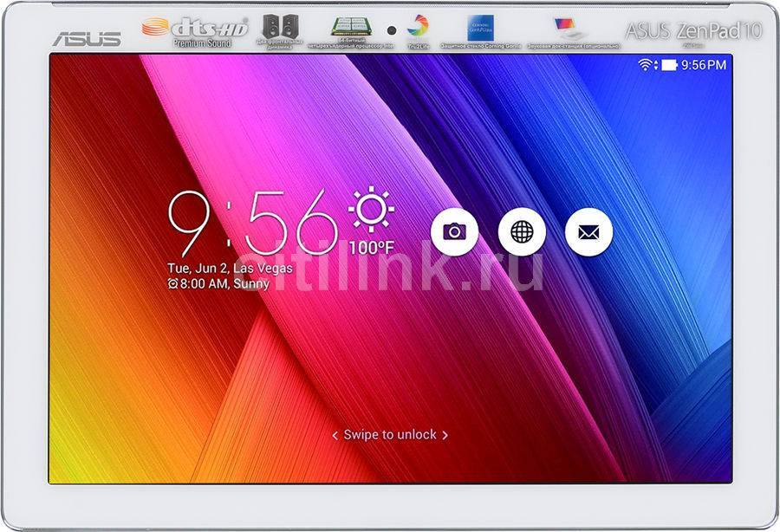The image size is (780, 532).
Task: Tap the front camera lens dot
Action: pos(392,30)
